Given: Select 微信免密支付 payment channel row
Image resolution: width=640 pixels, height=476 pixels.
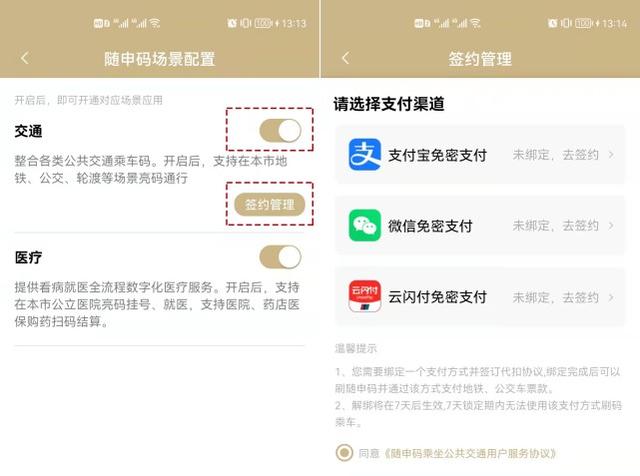Looking at the screenshot, I should tap(480, 225).
